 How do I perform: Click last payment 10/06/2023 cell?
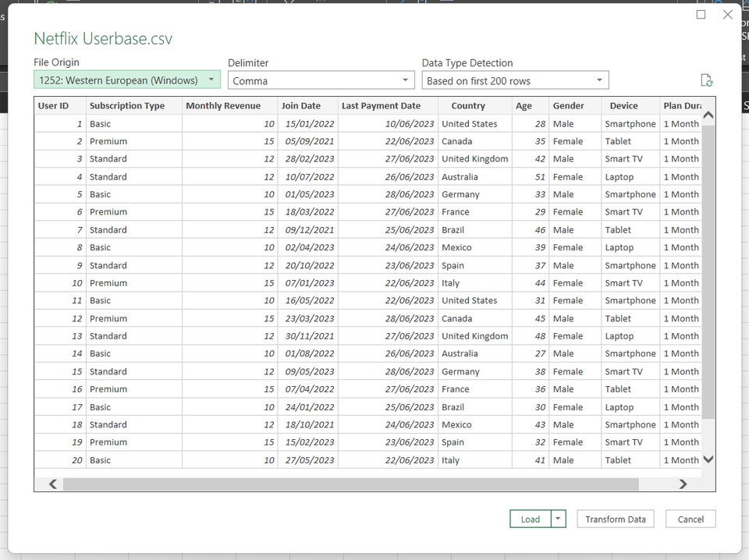[x=388, y=124]
